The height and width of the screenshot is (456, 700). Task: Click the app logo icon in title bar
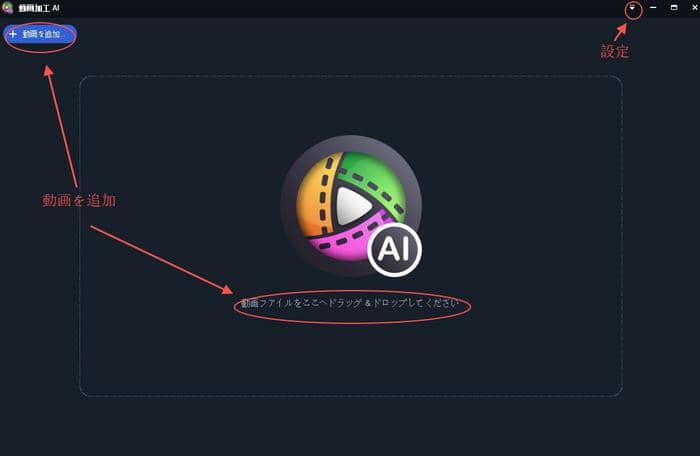coord(7,8)
